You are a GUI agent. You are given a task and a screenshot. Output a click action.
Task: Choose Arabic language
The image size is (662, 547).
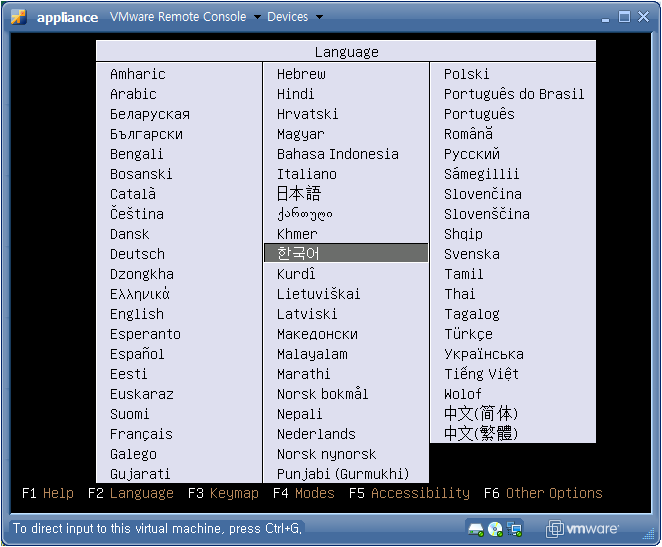(x=133, y=94)
